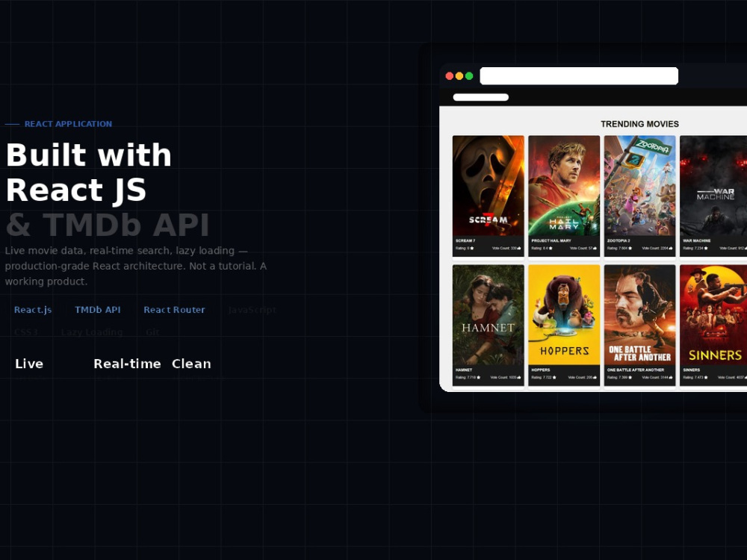Click 'ONE BATTLE AFTER ANOTHER' card title
Image resolution: width=747 pixels, height=560 pixels.
point(636,370)
